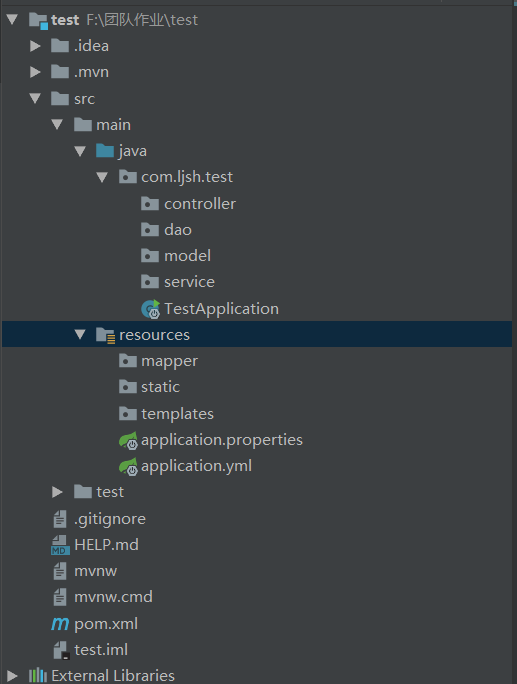Select the mapper folder

(x=158, y=361)
